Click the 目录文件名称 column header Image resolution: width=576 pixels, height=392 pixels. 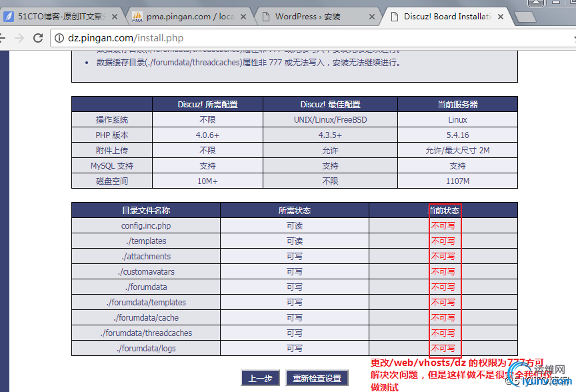tap(146, 211)
